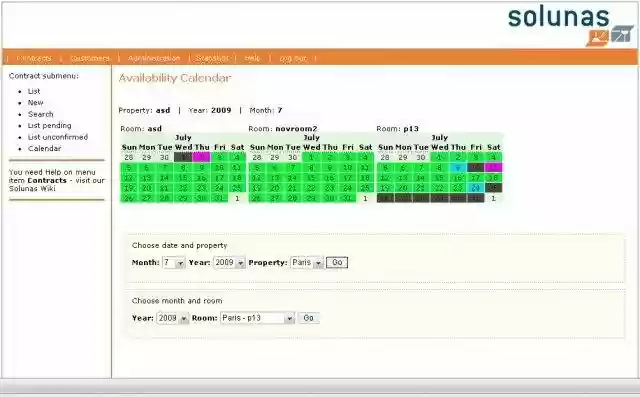This screenshot has width=640, height=397.
Task: Click day 28 in room asd first row
Action: 129,157
